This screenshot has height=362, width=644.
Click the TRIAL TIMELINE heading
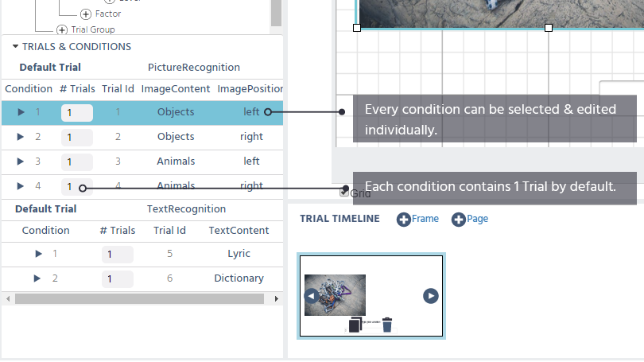click(x=339, y=219)
